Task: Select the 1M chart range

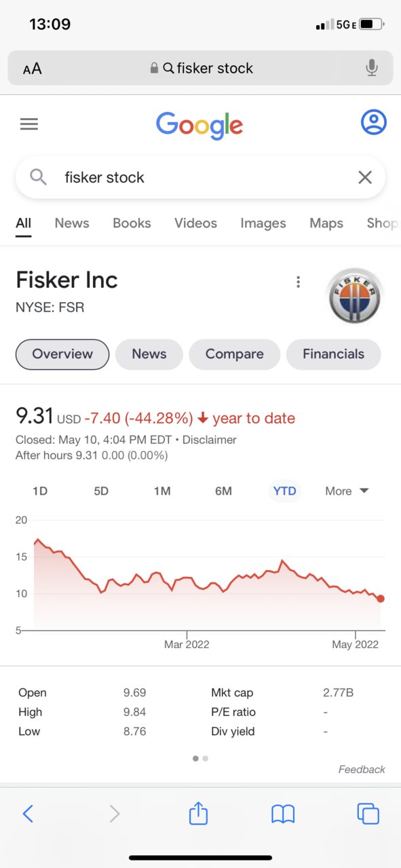Action: (162, 491)
